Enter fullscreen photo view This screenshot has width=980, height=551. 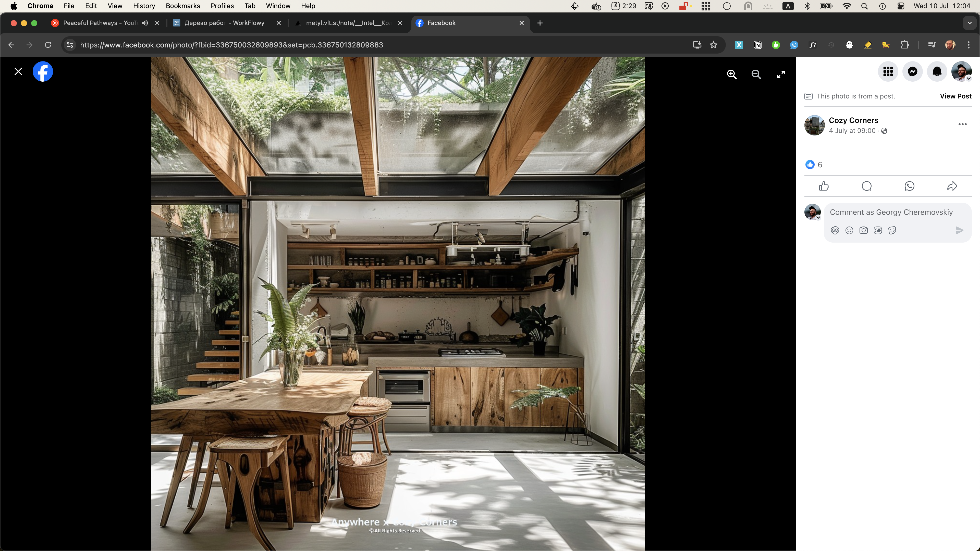781,74
